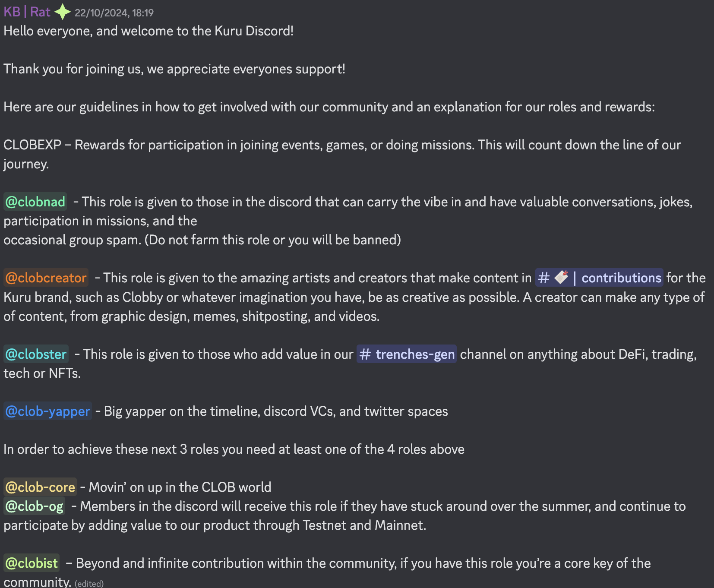The width and height of the screenshot is (714, 588).
Task: Select the @clobcreator role mention
Action: pyautogui.click(x=46, y=278)
